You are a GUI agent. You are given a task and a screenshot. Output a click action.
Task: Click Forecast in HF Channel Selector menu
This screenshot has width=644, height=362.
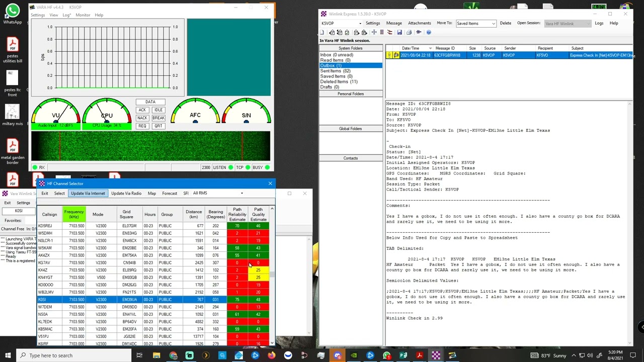pos(170,193)
